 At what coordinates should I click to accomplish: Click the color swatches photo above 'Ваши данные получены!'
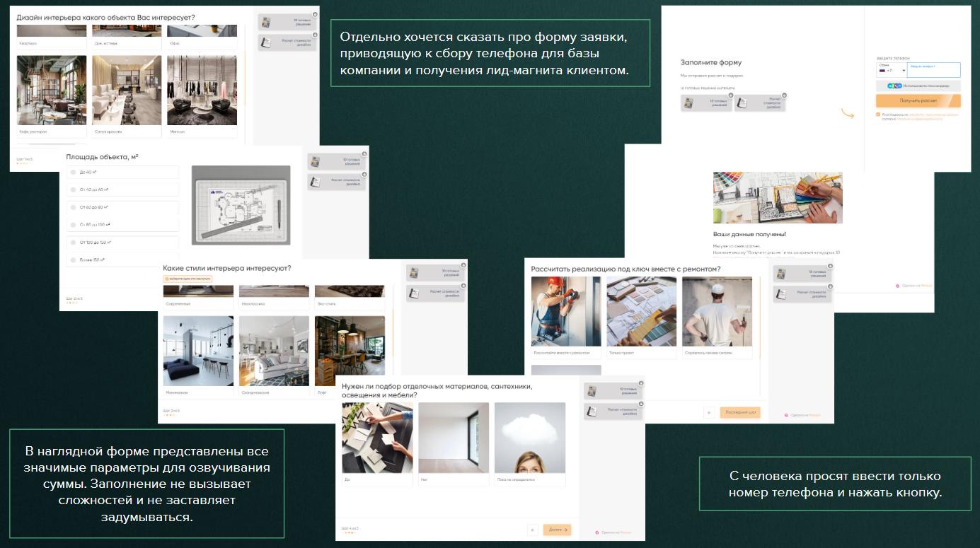[x=778, y=198]
